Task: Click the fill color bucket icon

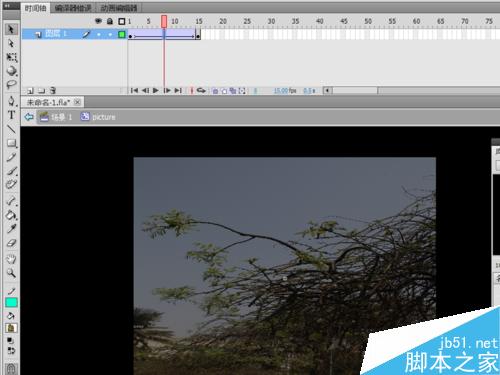Action: pos(11,316)
